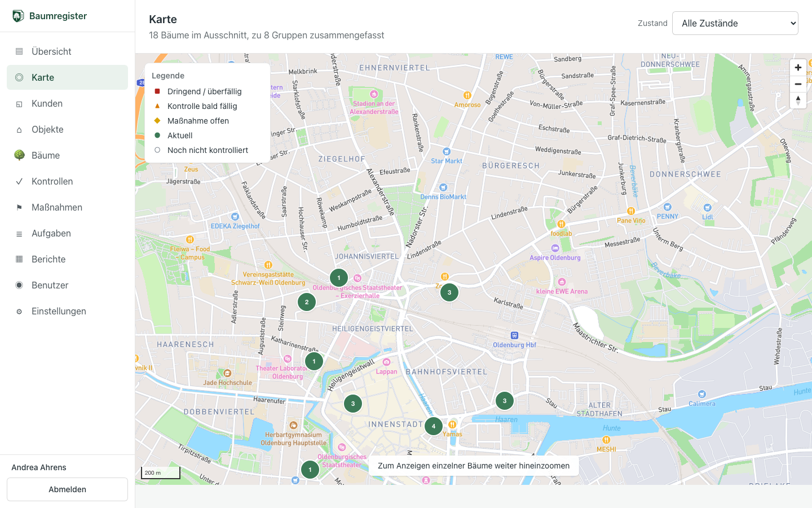
Task: Click the Benutzer sidebar icon
Action: point(19,285)
